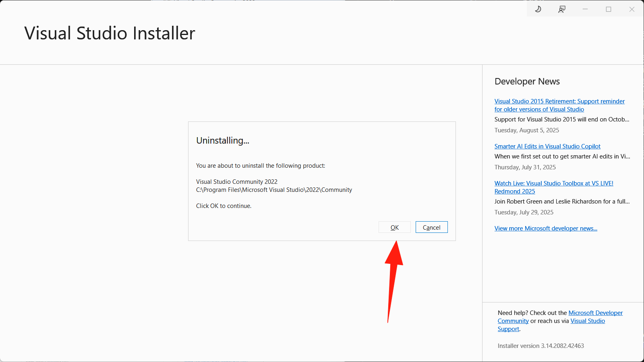Maximize the installer window

(609, 9)
